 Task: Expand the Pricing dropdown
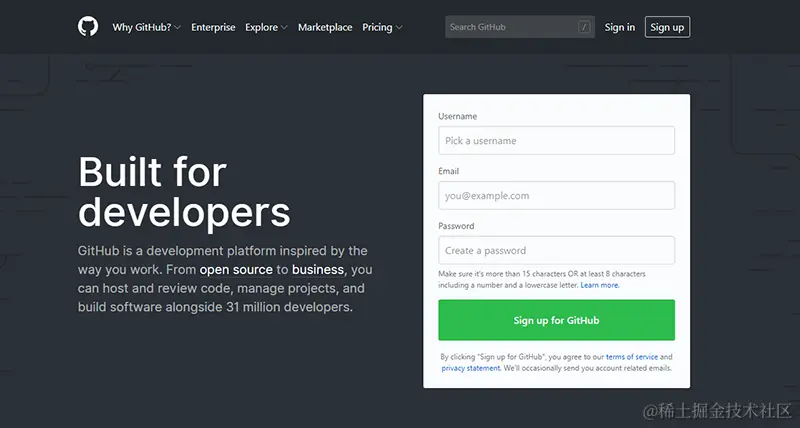pos(382,27)
